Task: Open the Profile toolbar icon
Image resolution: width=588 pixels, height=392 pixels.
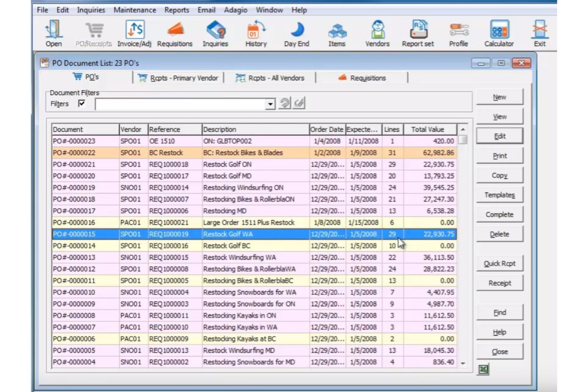Action: click(458, 34)
